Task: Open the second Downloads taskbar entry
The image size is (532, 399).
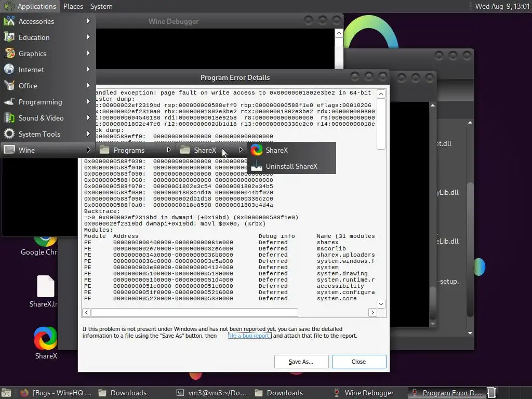Action: (x=279, y=393)
